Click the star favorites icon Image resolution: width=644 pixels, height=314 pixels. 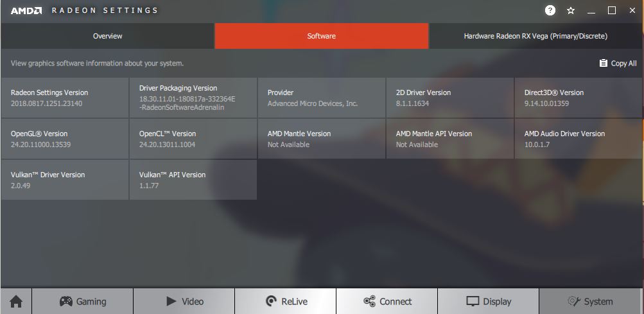570,11
